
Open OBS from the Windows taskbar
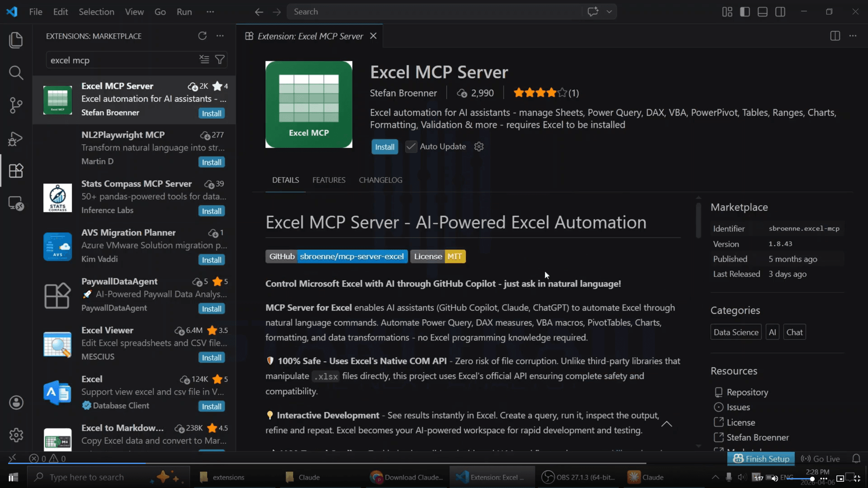click(578, 477)
